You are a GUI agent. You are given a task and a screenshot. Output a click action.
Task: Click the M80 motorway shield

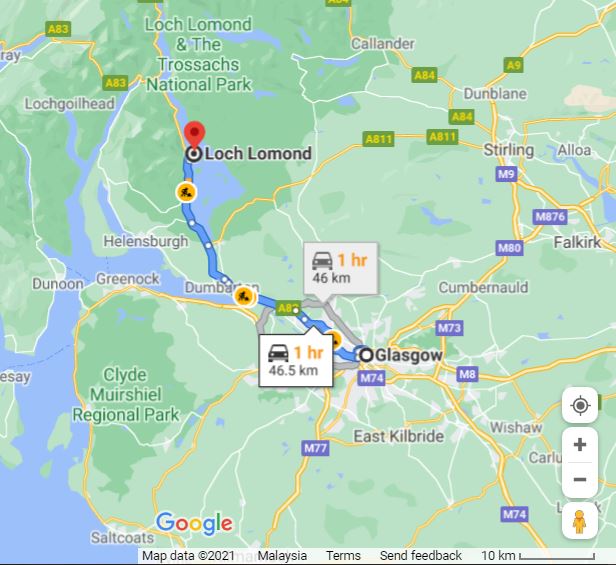509,248
